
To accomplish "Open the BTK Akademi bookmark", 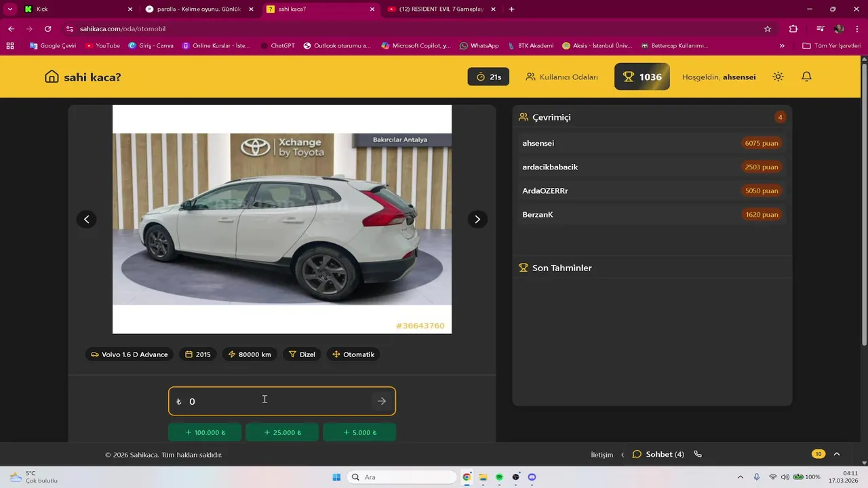I will 530,46.
